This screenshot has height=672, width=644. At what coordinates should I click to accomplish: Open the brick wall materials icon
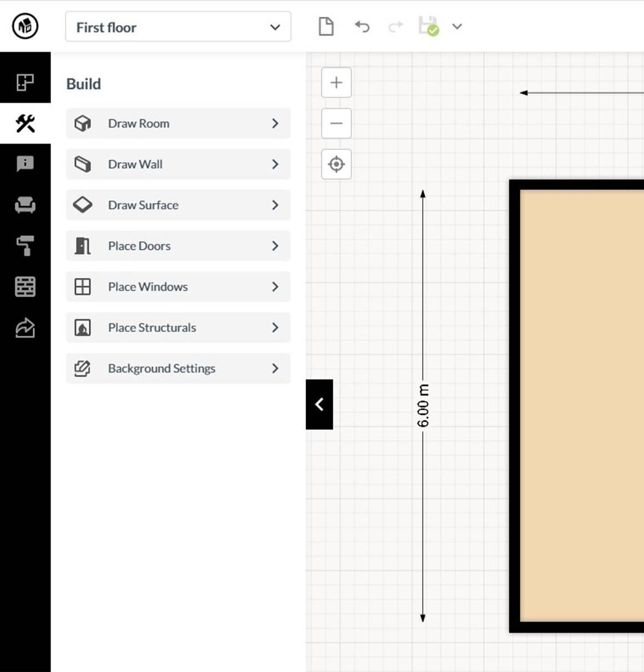25,287
